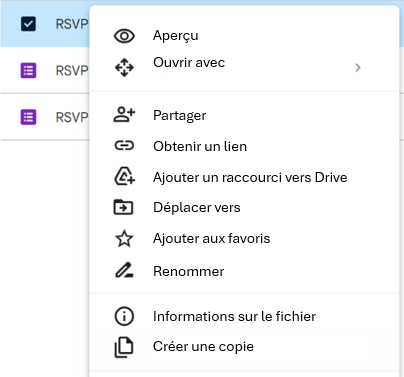Click the RSVP file name in highlighted row
Viewport: 404px width, 377px height.
pos(72,24)
